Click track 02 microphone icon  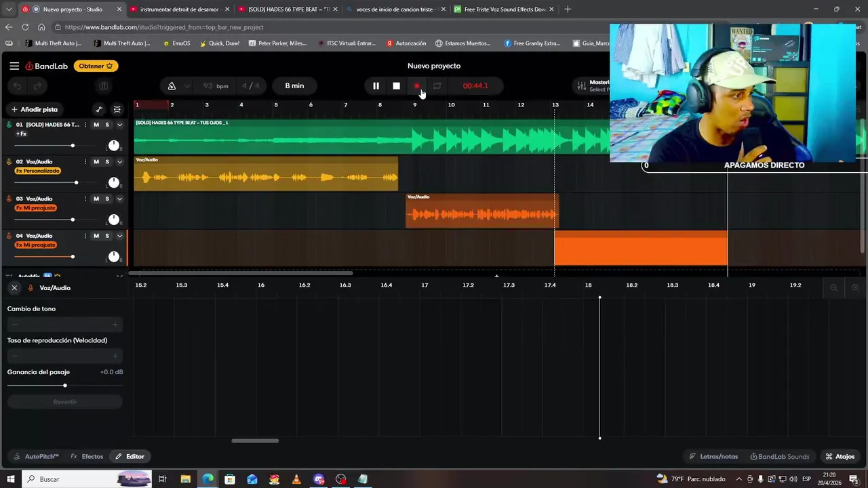[9, 162]
